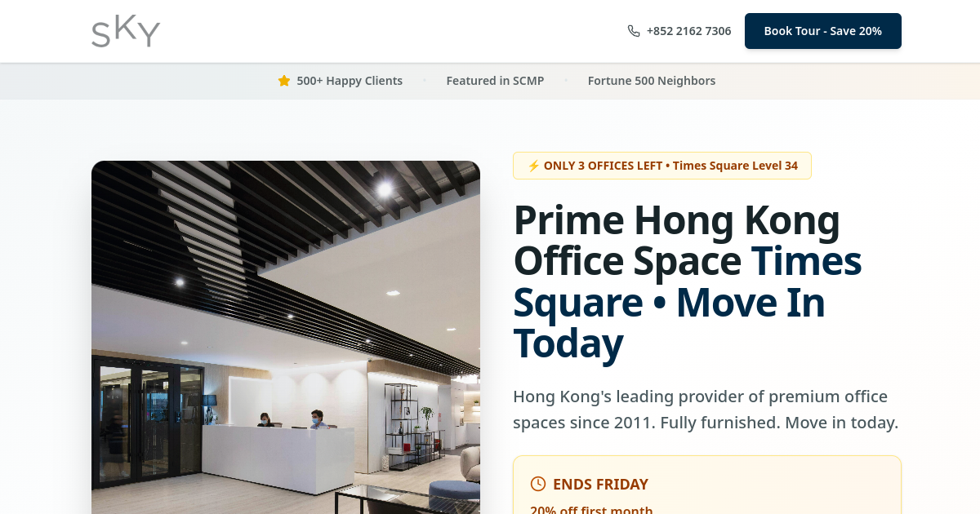Viewport: 980px width, 514px height.
Task: Click the Move In Today heading text
Action: pos(669,322)
